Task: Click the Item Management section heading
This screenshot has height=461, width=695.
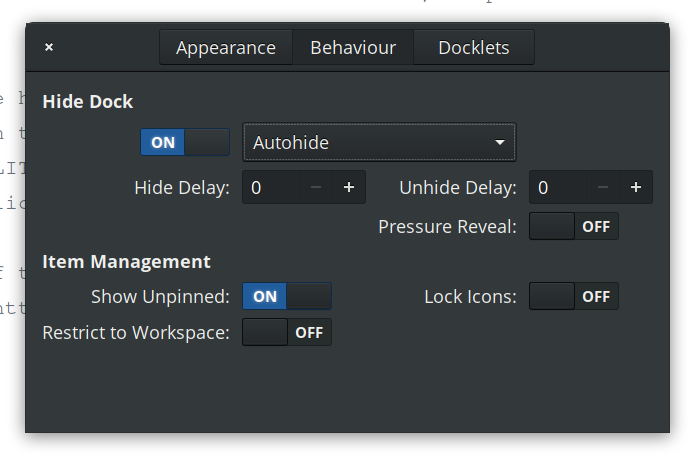Action: (x=126, y=261)
